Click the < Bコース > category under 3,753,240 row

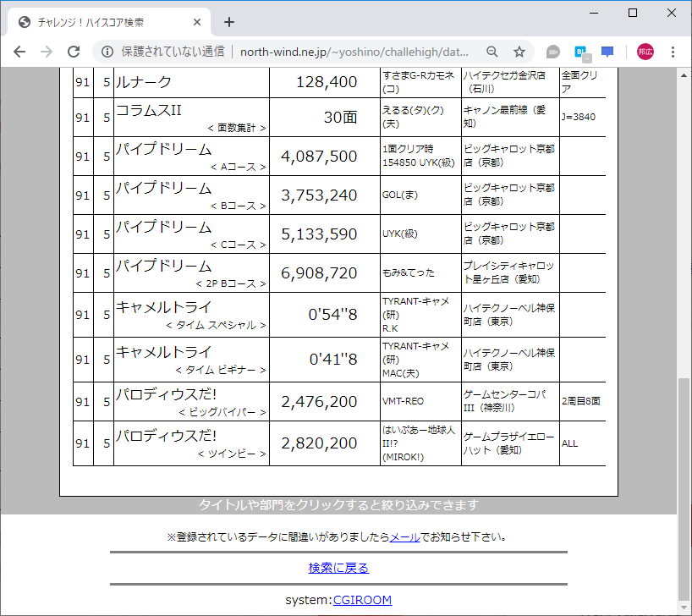click(238, 206)
